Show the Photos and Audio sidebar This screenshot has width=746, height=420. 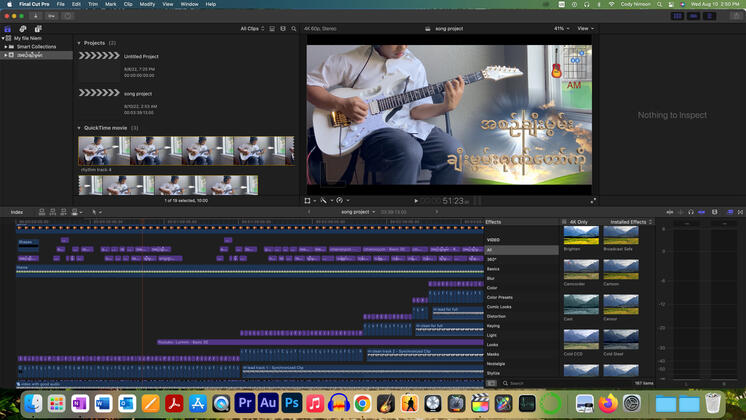point(23,29)
